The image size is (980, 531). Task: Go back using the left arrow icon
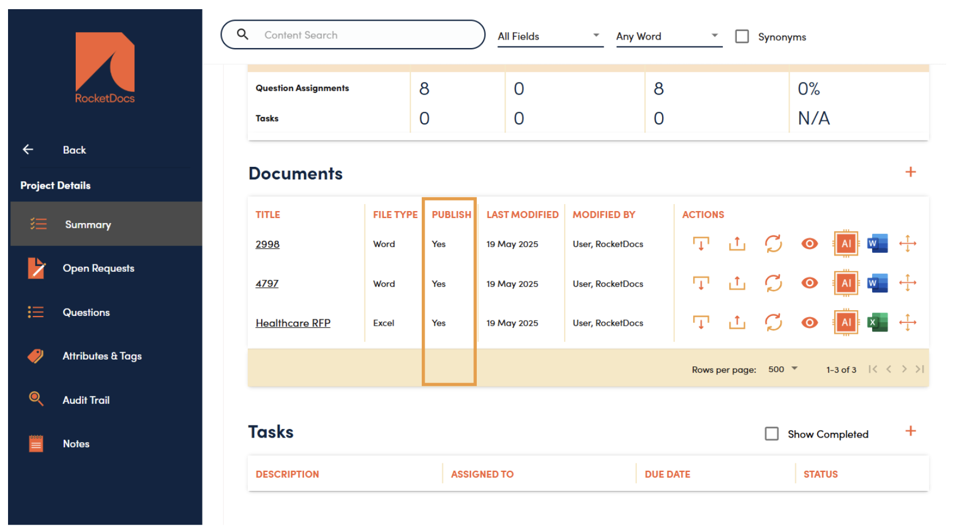(x=28, y=150)
